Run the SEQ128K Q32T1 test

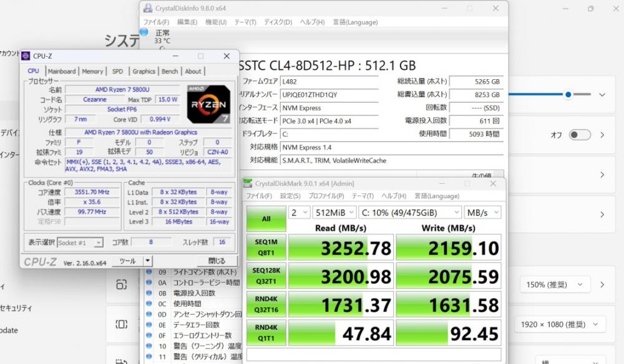(266, 275)
